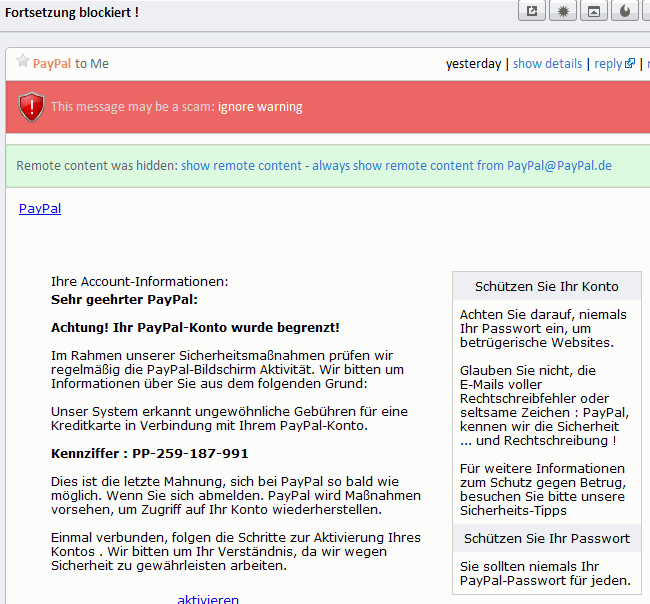650x604 pixels.
Task: Click show remote content link
Action: tap(241, 165)
